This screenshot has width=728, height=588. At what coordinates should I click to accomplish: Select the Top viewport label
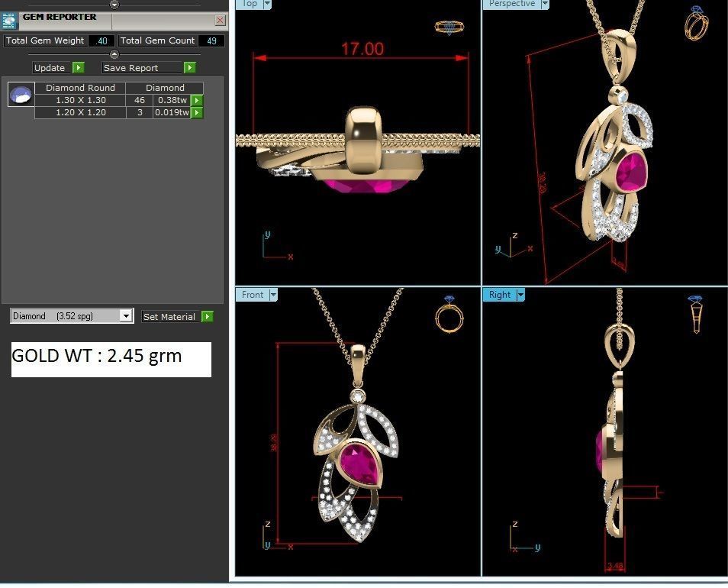(x=250, y=4)
